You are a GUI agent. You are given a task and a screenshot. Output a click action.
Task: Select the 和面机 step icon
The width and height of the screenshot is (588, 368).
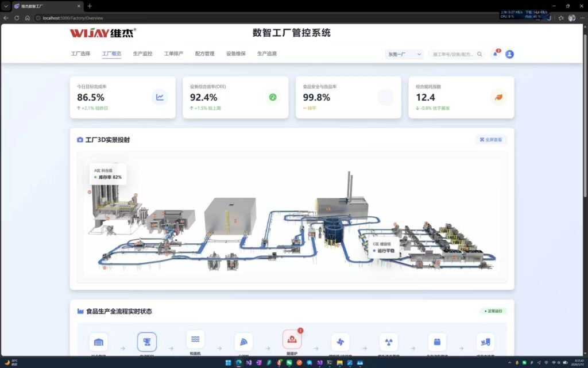point(195,339)
